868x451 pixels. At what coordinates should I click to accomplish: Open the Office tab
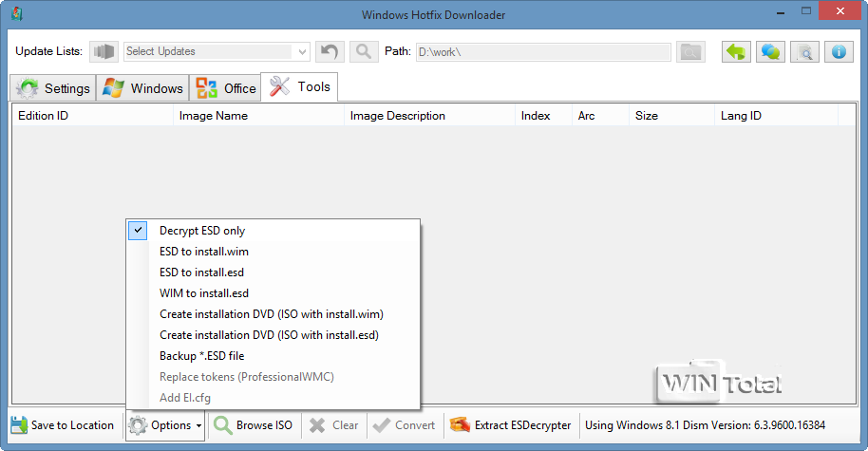pos(226,88)
